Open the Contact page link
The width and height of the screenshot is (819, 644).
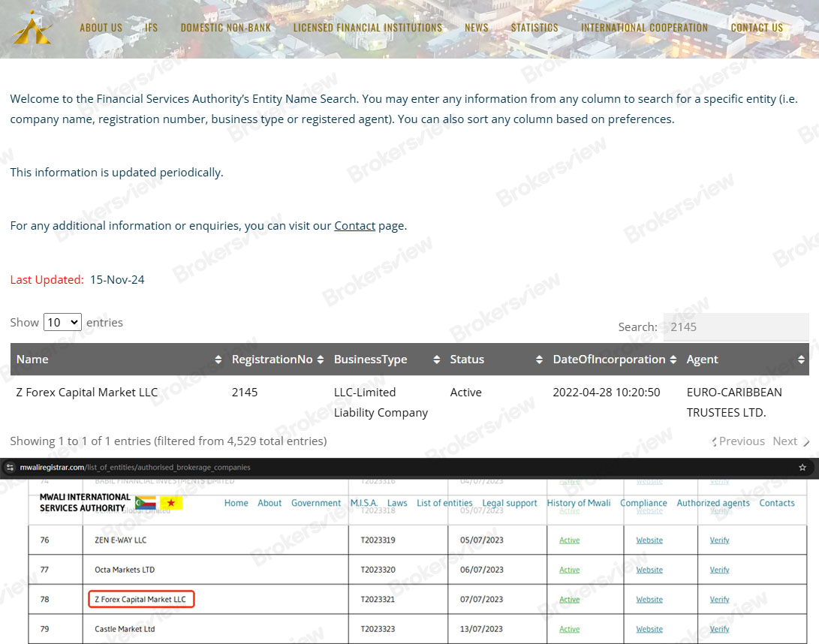tap(354, 225)
